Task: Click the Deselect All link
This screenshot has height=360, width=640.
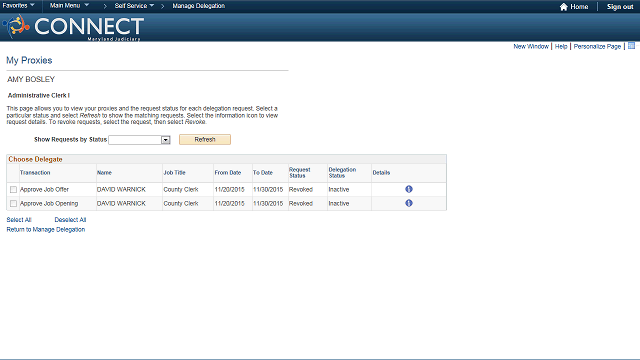Action: coord(70,220)
